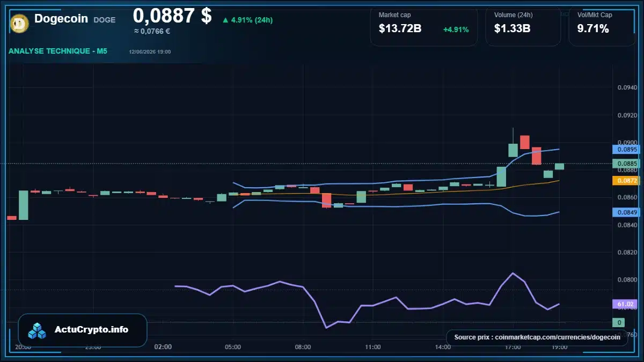Click the ANALYSE TECHNIQUE - M5 label

(58, 51)
